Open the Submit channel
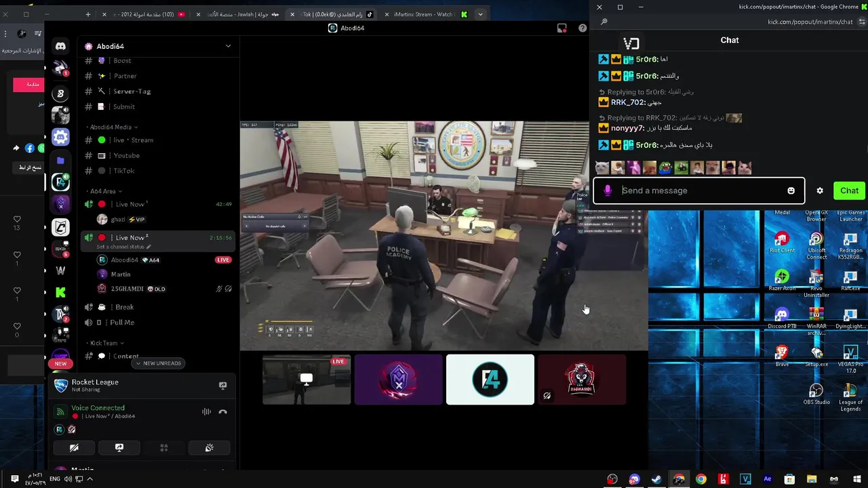The image size is (868, 488). (x=124, y=106)
